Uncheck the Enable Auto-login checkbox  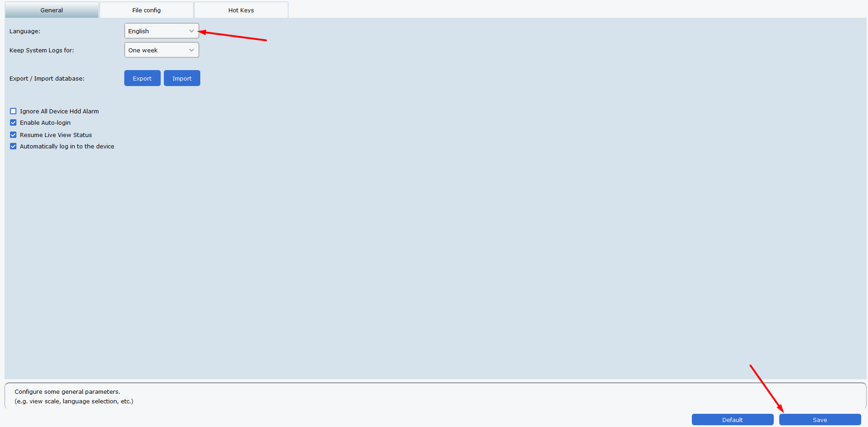13,122
